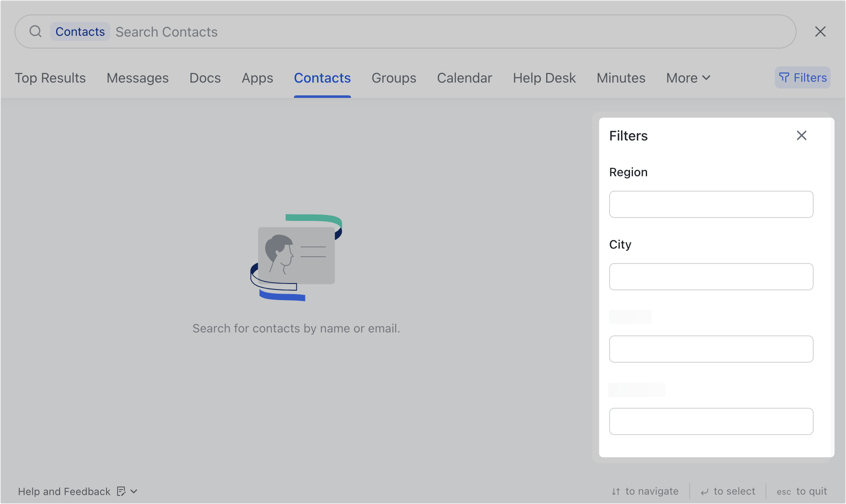Toggle the Filters button
The image size is (846, 504).
pos(803,77)
